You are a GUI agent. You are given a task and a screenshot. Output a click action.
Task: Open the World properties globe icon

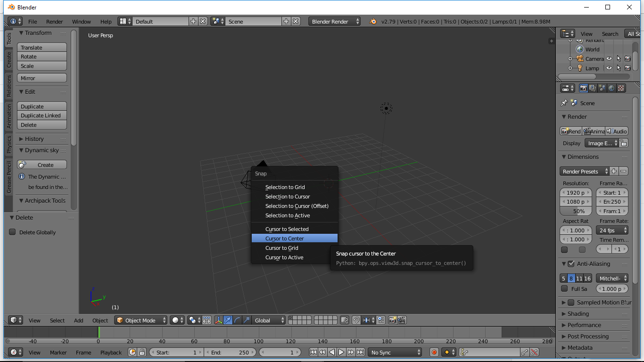[x=611, y=88]
